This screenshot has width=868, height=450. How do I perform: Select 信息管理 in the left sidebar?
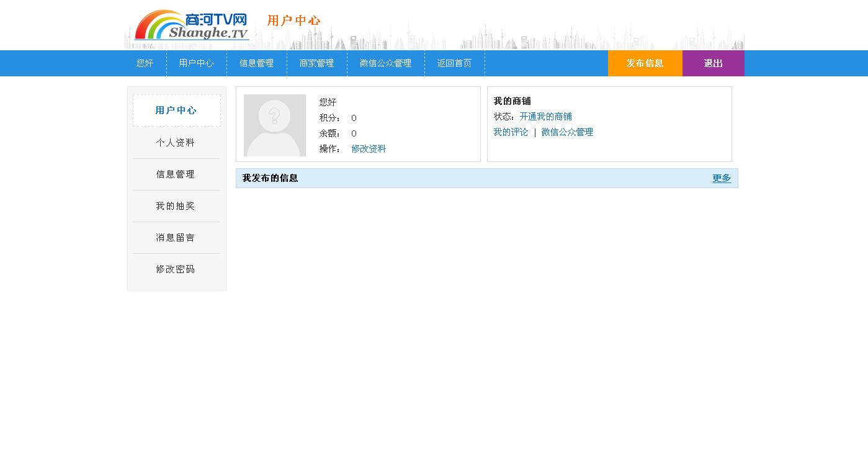click(x=176, y=174)
